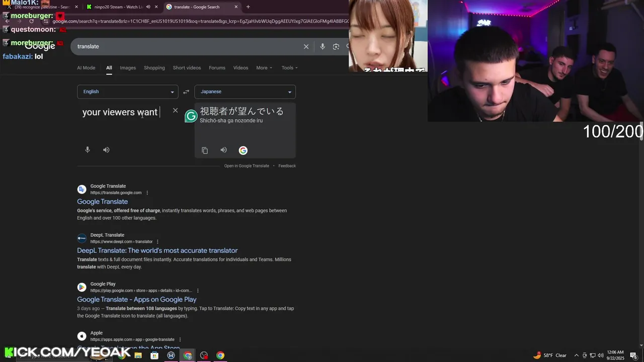This screenshot has height=362, width=644.
Task: Open the English source language dropdown
Action: pos(127,92)
